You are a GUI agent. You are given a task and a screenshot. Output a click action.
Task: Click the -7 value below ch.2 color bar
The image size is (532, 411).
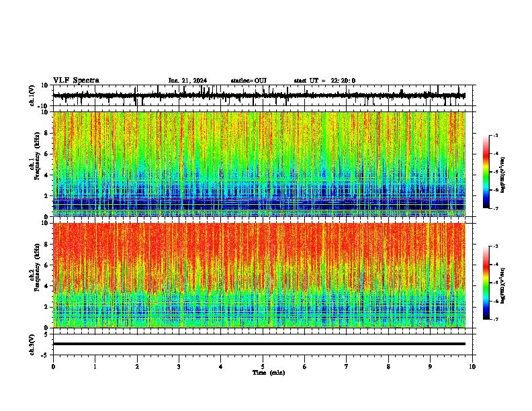point(496,320)
